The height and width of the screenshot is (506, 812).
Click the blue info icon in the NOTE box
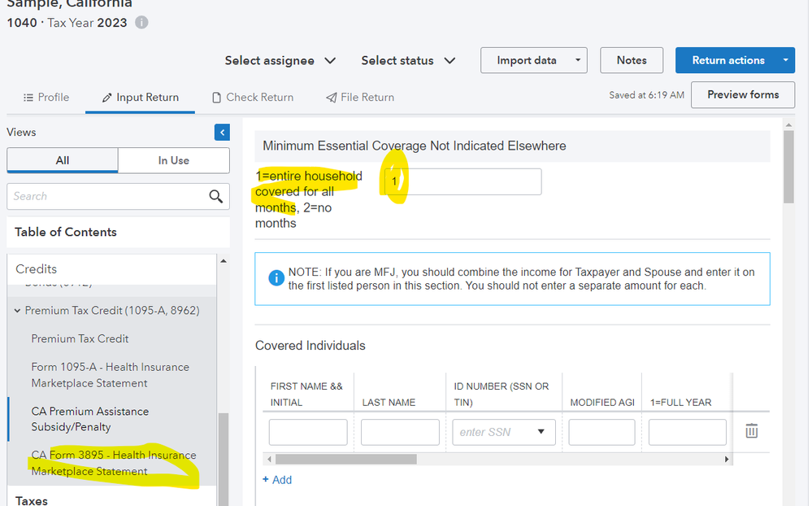click(276, 278)
